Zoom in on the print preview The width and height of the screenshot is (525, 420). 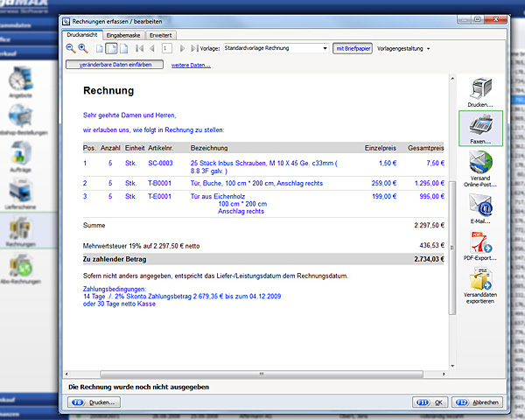[x=83, y=49]
